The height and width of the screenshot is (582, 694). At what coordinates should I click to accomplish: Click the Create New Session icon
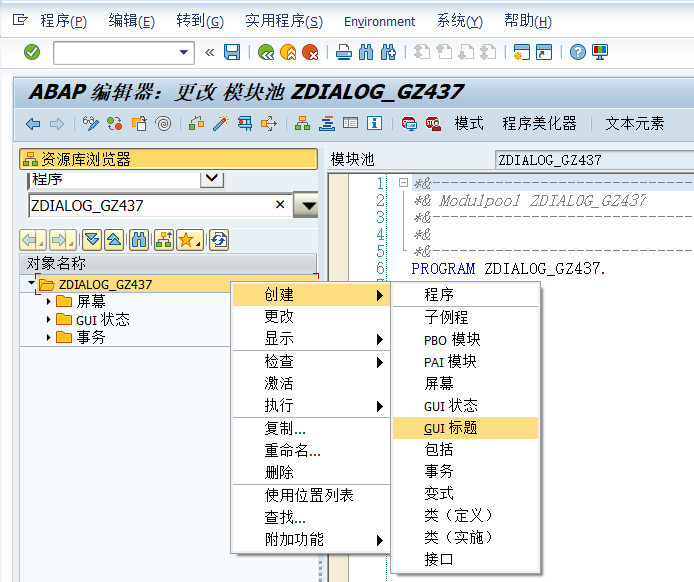point(522,52)
